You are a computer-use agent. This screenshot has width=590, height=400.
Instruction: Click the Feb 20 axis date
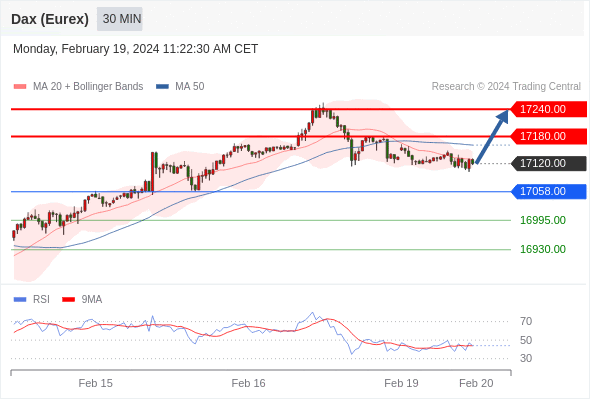point(476,383)
